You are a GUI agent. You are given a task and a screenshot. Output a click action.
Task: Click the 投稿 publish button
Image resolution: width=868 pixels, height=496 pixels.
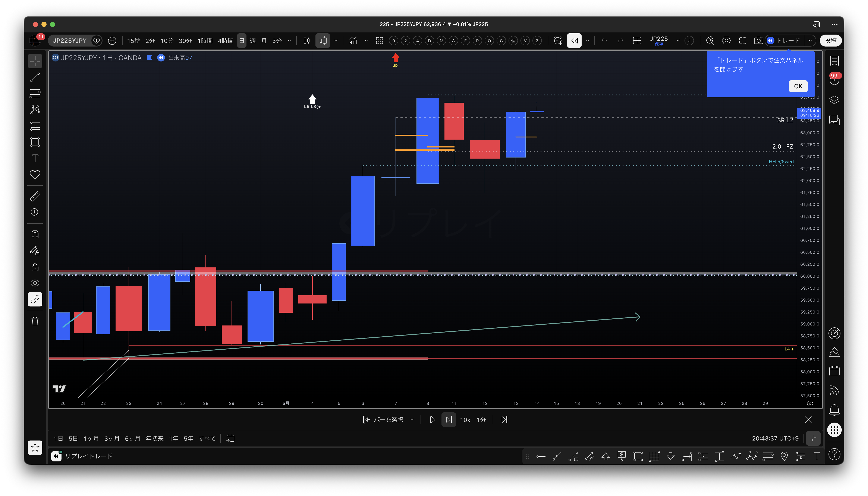click(x=830, y=41)
